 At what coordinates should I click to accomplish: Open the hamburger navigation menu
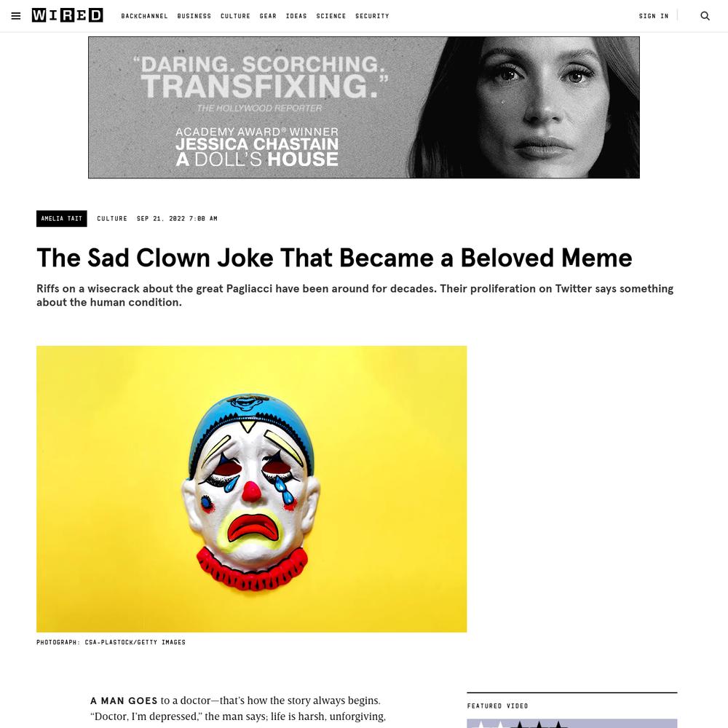point(16,16)
